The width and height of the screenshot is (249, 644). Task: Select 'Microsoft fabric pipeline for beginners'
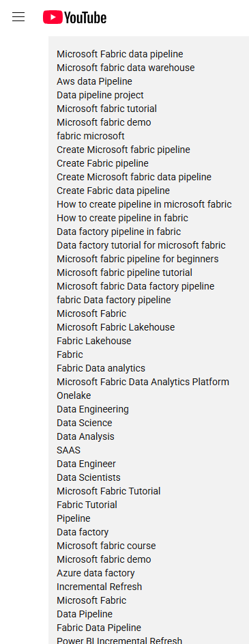pos(137,259)
